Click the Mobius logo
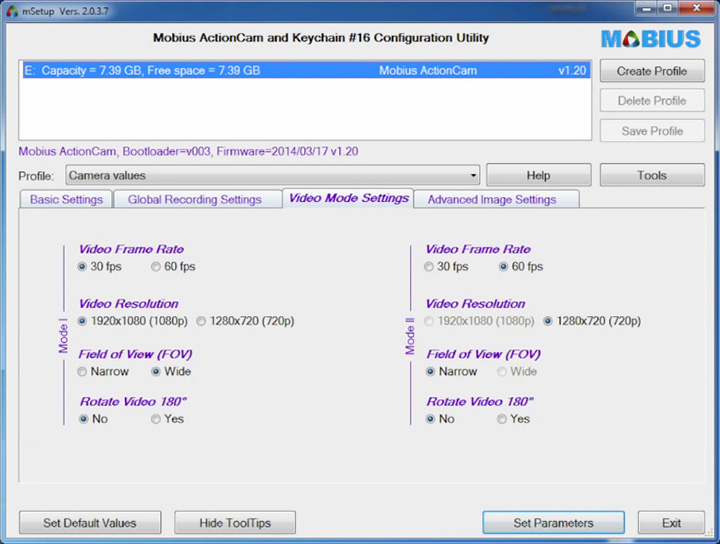The image size is (720, 544). click(651, 39)
